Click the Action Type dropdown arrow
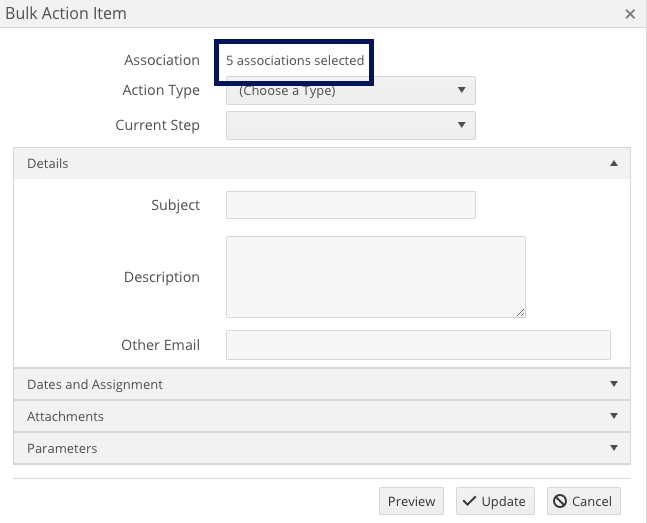 coord(462,90)
